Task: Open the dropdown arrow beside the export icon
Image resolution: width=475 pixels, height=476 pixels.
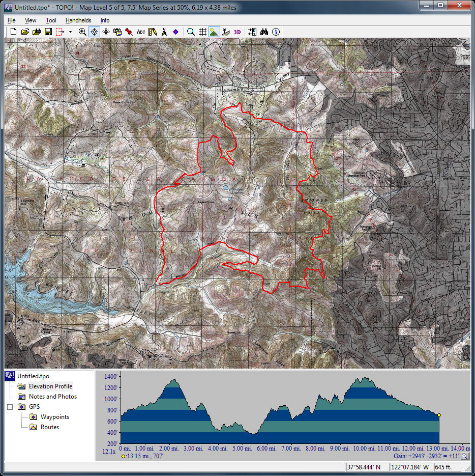Action: pos(70,32)
